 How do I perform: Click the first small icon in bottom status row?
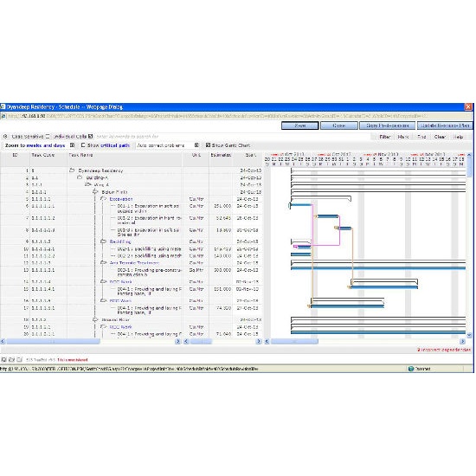(x=4, y=360)
